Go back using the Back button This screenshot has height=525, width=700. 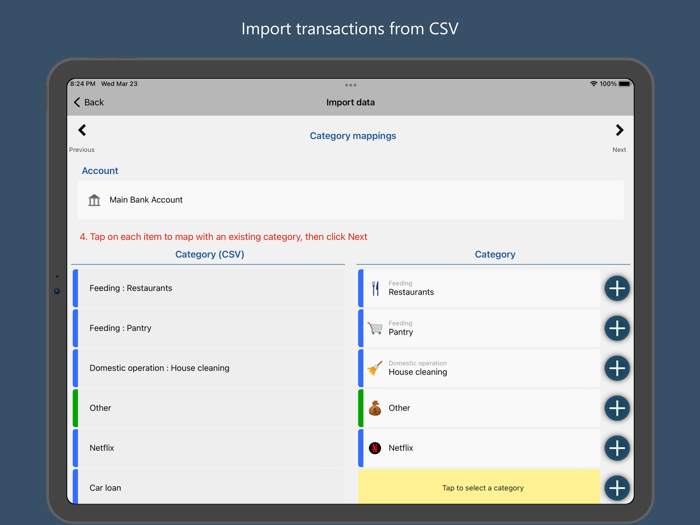click(x=89, y=102)
